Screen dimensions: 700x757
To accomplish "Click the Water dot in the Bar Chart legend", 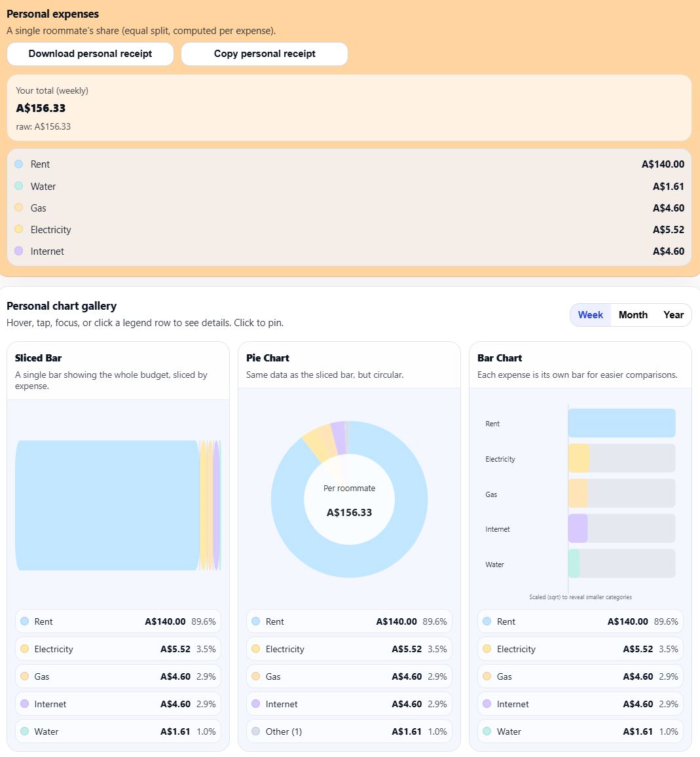I will click(x=487, y=731).
